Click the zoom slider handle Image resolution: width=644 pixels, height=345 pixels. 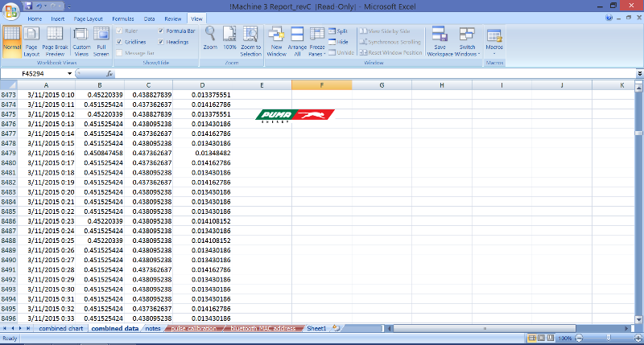coord(609,338)
